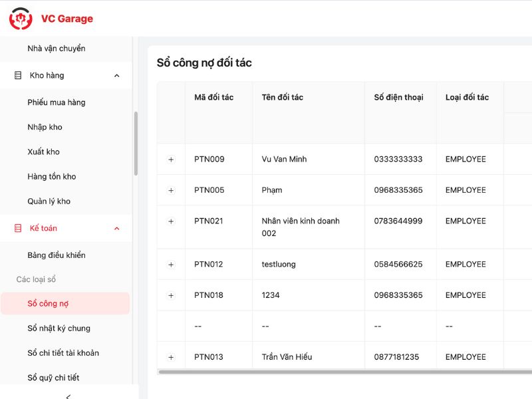This screenshot has height=399, width=532.
Task: Collapse the Kho hàng menu chevron
Action: 117,76
